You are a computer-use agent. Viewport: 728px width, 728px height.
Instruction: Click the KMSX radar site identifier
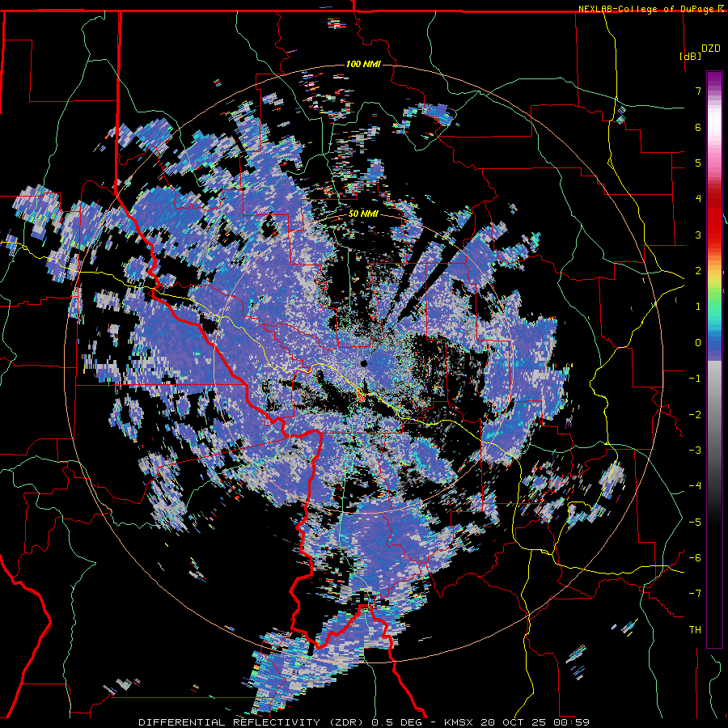coord(459,722)
